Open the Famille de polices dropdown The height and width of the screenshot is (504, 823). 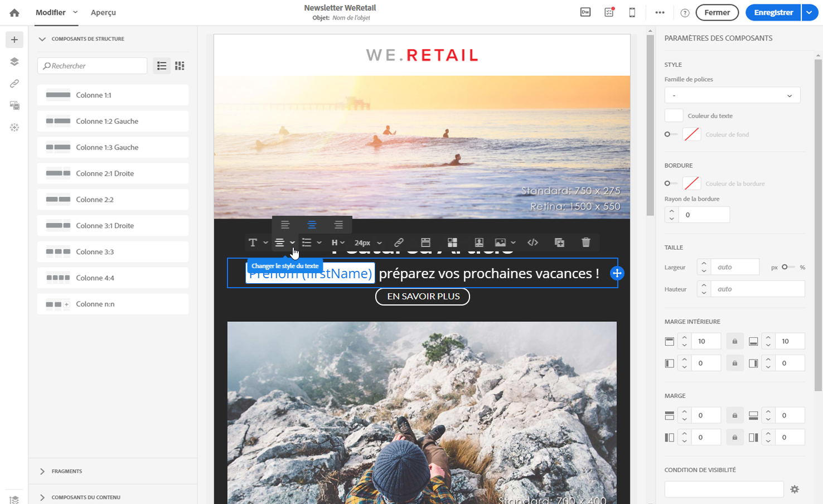tap(732, 95)
